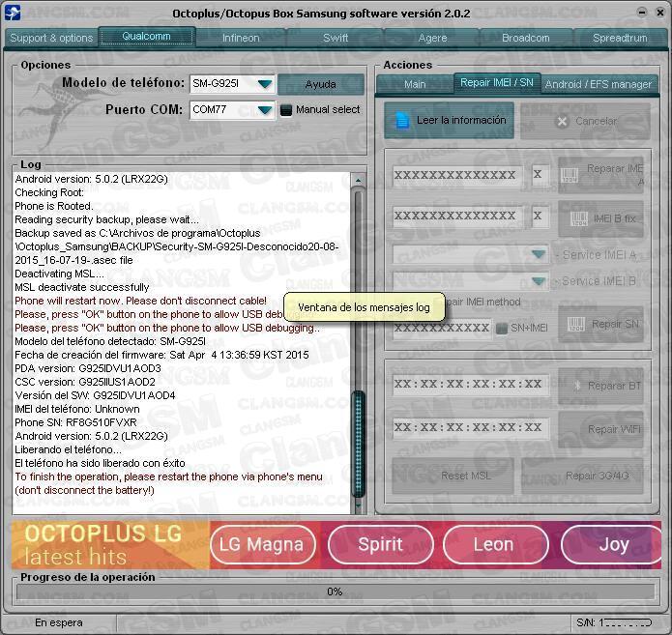Click the IMEI B fix button
Viewport: 672px width, 635px height.
[601, 219]
